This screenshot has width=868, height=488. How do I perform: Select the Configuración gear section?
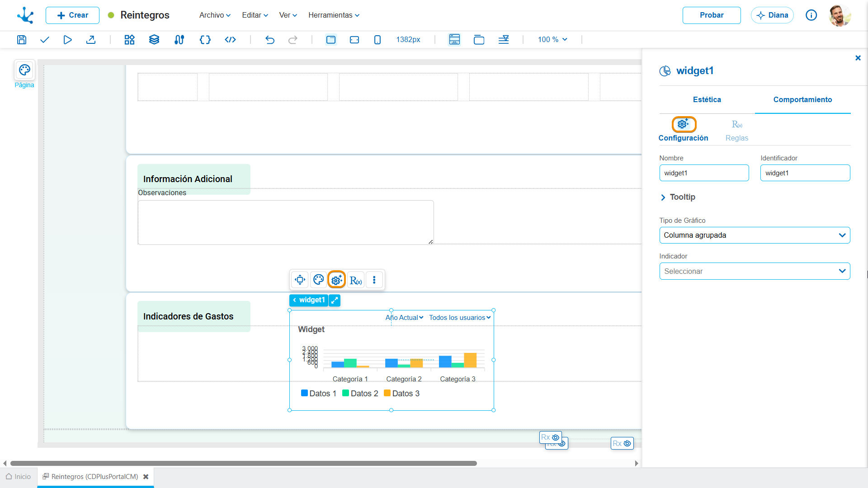(684, 129)
